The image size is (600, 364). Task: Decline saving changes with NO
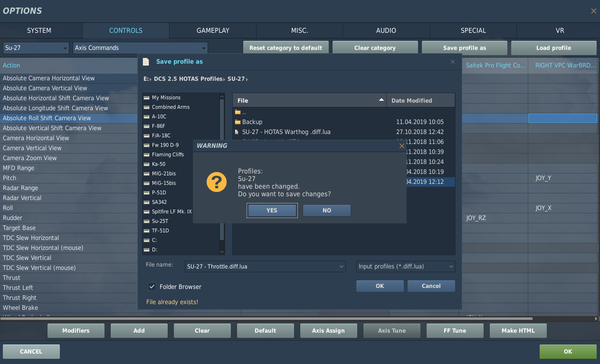point(327,211)
